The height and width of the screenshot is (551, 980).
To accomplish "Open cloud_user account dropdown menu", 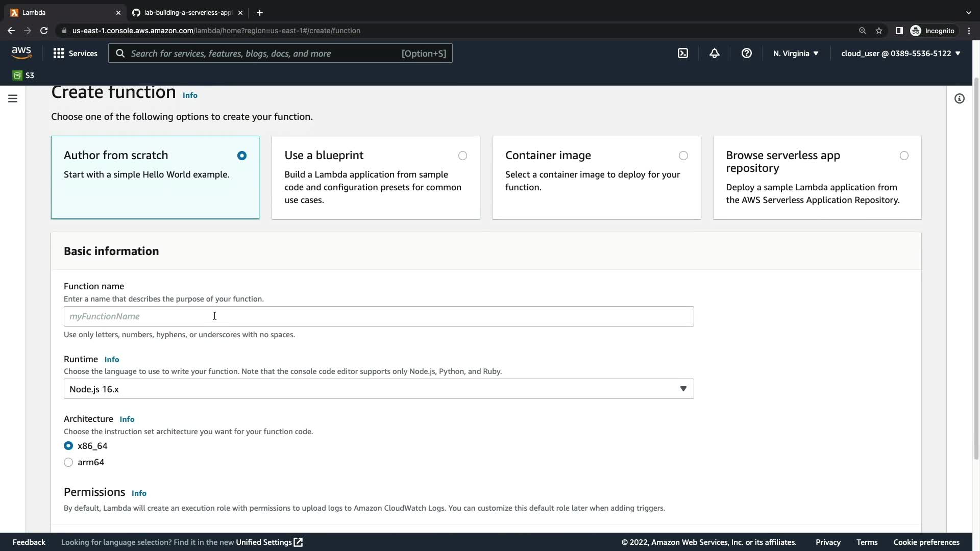I will [900, 53].
